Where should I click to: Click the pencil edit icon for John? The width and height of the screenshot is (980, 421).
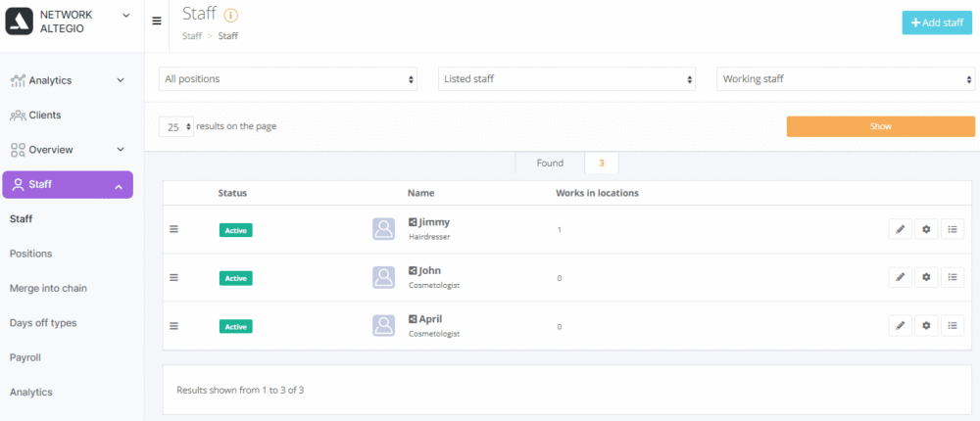pos(900,277)
